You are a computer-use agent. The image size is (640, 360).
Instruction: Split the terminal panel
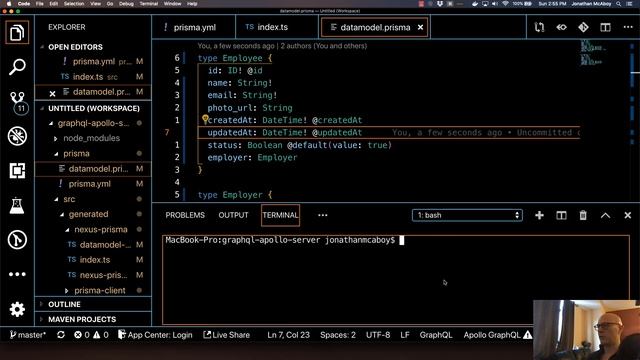[561, 215]
